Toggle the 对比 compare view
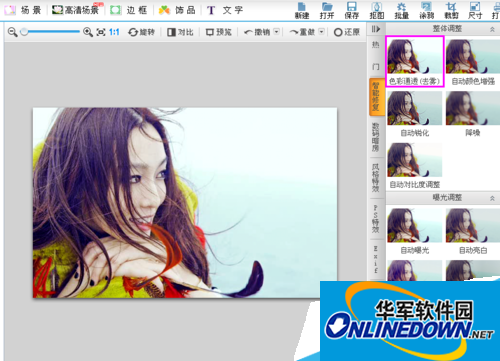500x361 pixels. click(180, 32)
